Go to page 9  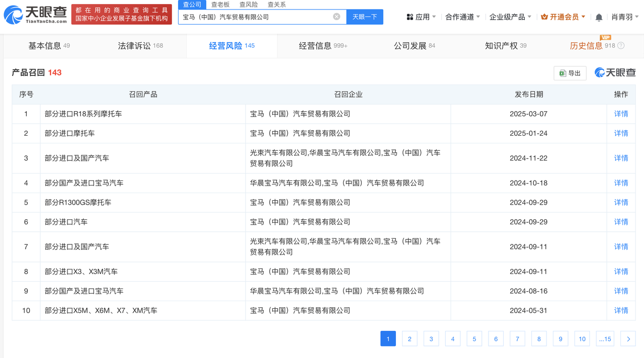560,339
